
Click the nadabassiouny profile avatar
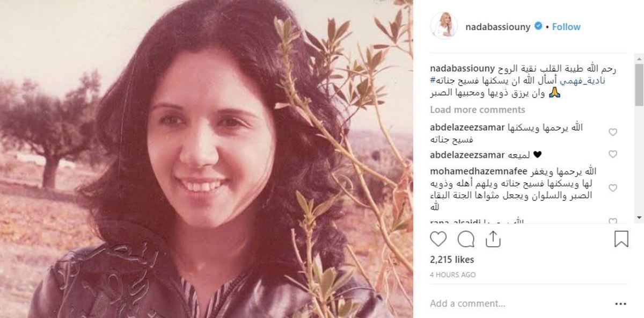pos(443,26)
